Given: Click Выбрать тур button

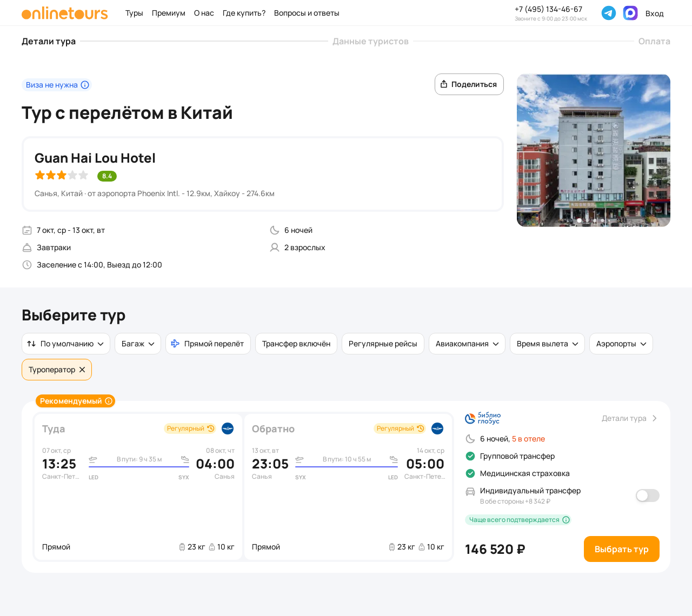Looking at the screenshot, I should tap(622, 549).
